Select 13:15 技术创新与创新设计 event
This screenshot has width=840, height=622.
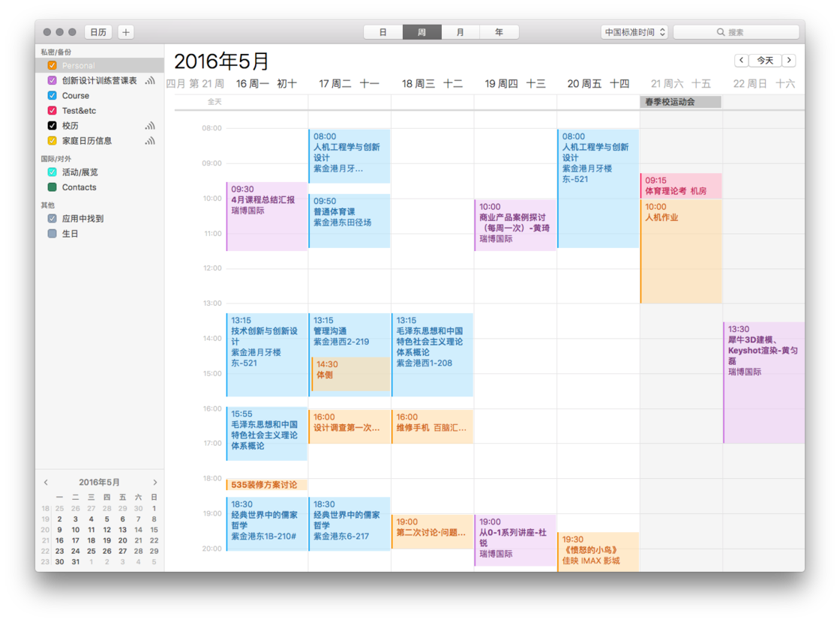pyautogui.click(x=267, y=355)
